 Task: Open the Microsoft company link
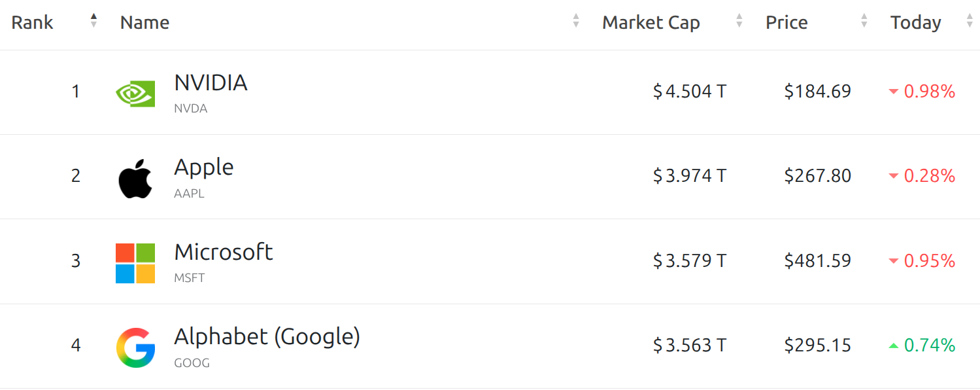tap(223, 252)
